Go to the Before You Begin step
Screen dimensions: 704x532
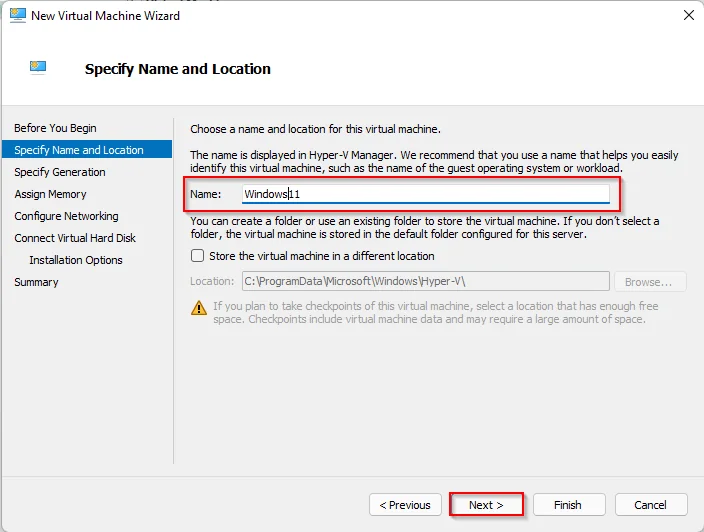[x=55, y=128]
